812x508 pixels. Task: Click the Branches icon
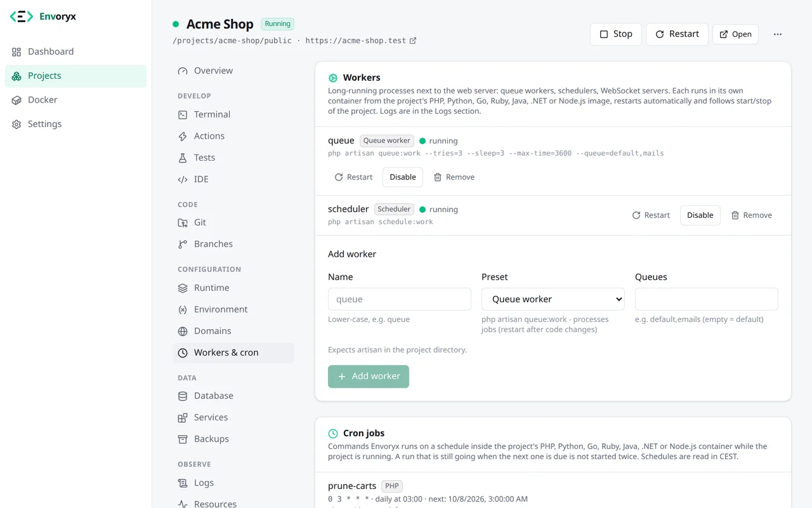[x=183, y=244]
